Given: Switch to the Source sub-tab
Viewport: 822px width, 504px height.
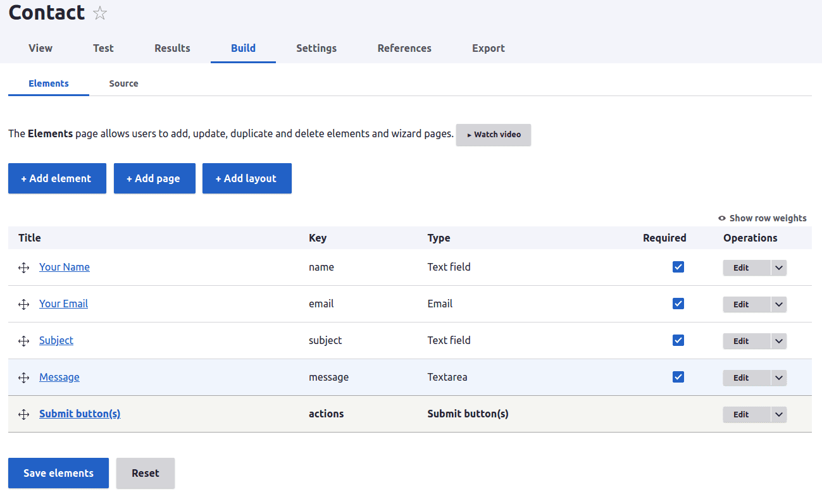Looking at the screenshot, I should tap(123, 83).
